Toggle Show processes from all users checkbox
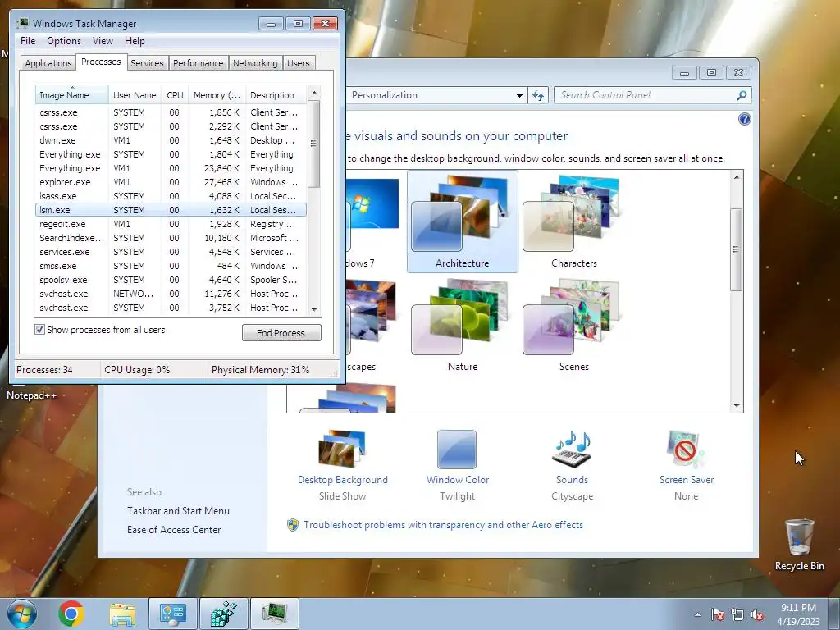The width and height of the screenshot is (840, 630). pyautogui.click(x=39, y=330)
